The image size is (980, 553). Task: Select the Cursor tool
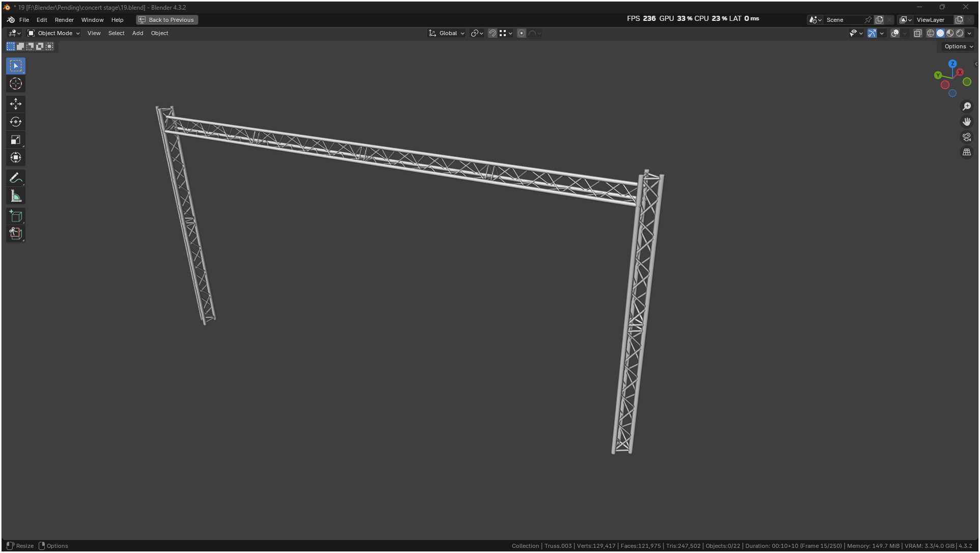[x=16, y=84]
